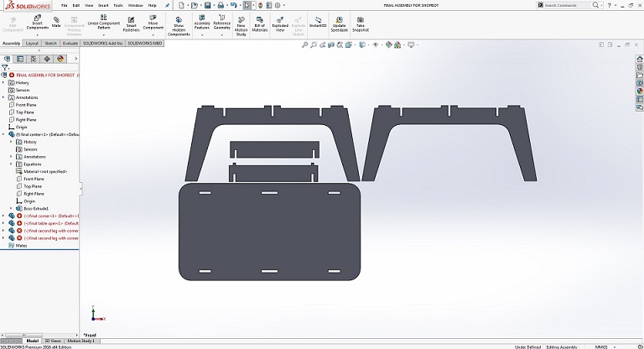This screenshot has height=349, width=644.
Task: Switch to the Evaluate tab
Action: [70, 43]
